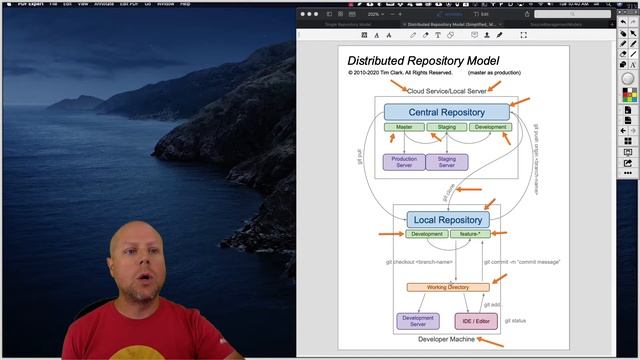Screen dimensions: 640x360
Task: Select the overlapping shapes tool in palette
Action: point(623,64)
